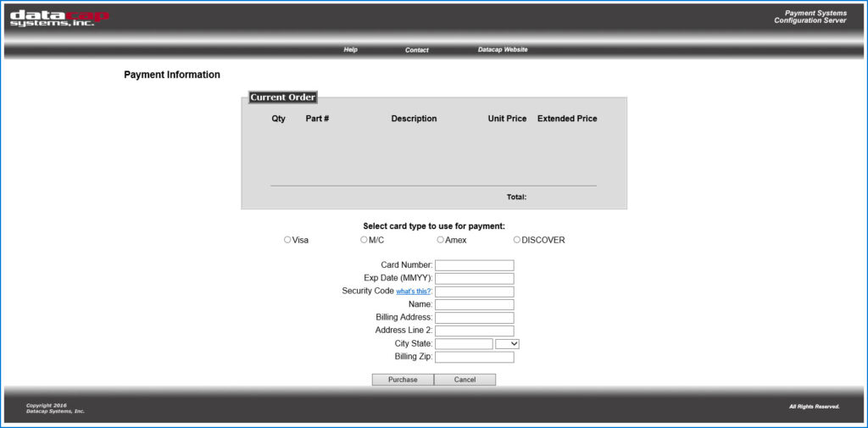868x428 pixels.
Task: Click the Cancel button
Action: click(465, 380)
